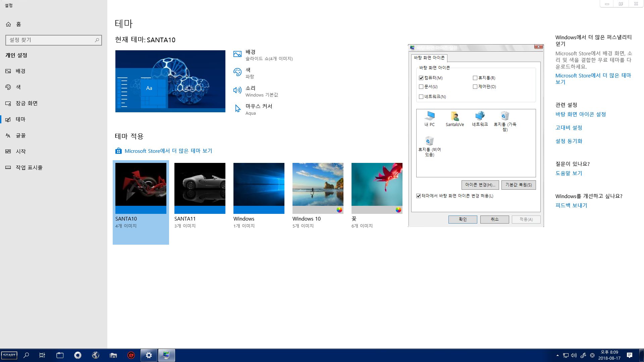Screen dimensions: 644x362
Task: Open action center notifications icon
Action: click(x=630, y=355)
